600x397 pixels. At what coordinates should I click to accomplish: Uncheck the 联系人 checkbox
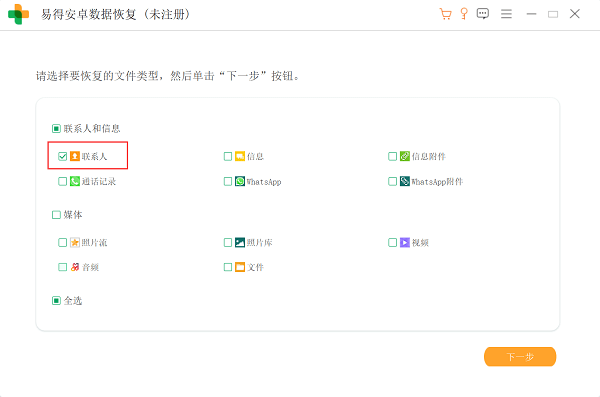pyautogui.click(x=62, y=156)
